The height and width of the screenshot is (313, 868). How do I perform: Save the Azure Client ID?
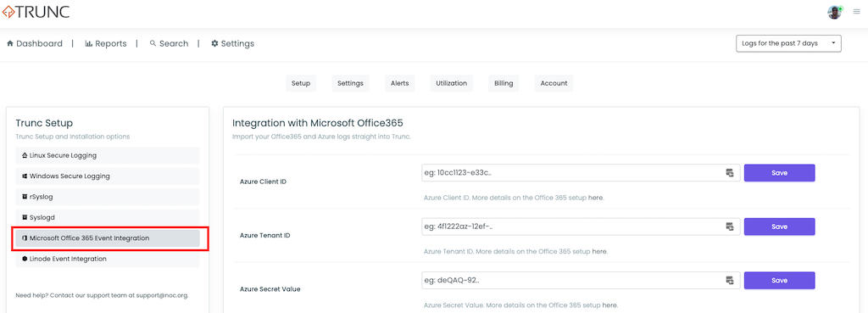click(780, 173)
